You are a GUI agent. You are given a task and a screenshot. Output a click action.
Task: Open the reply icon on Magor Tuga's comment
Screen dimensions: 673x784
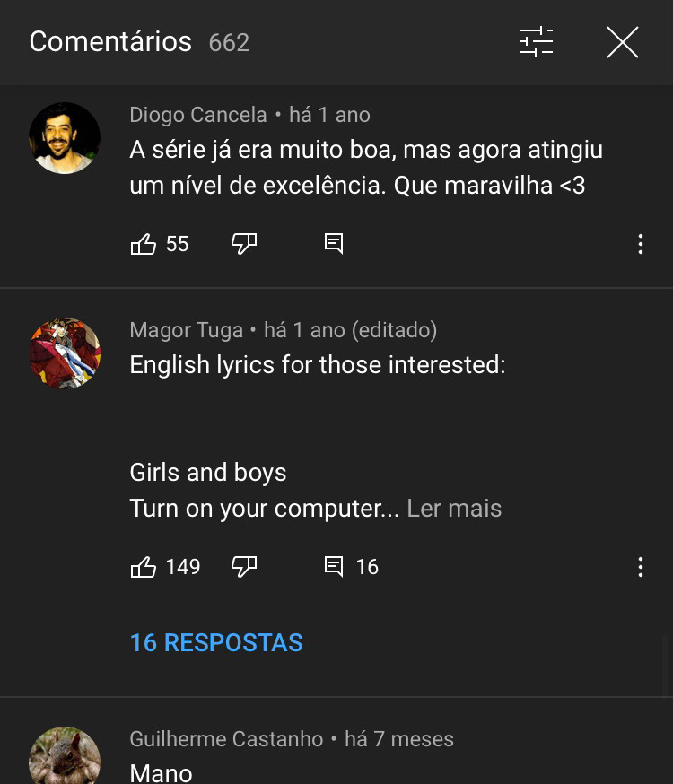(x=334, y=567)
